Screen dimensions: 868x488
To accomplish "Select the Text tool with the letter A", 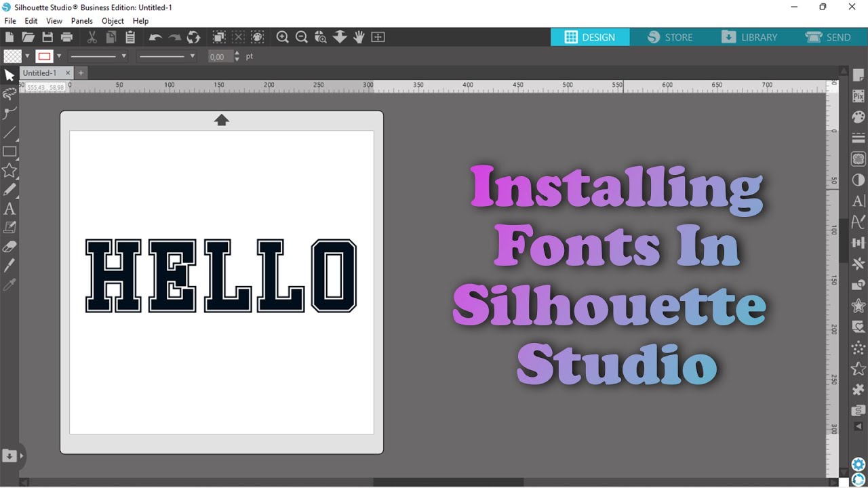I will (x=9, y=209).
